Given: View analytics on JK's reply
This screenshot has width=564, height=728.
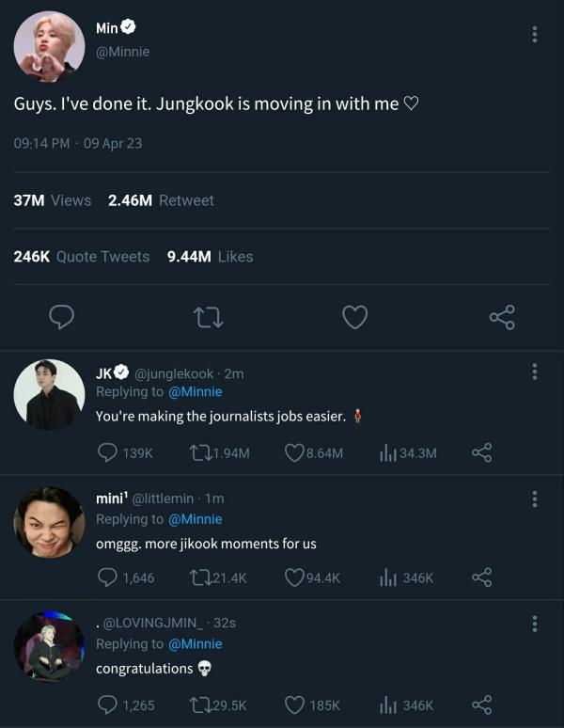Looking at the screenshot, I should [386, 452].
